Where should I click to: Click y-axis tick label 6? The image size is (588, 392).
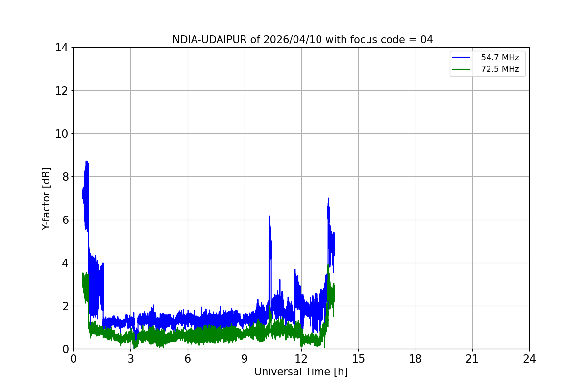[x=64, y=220]
